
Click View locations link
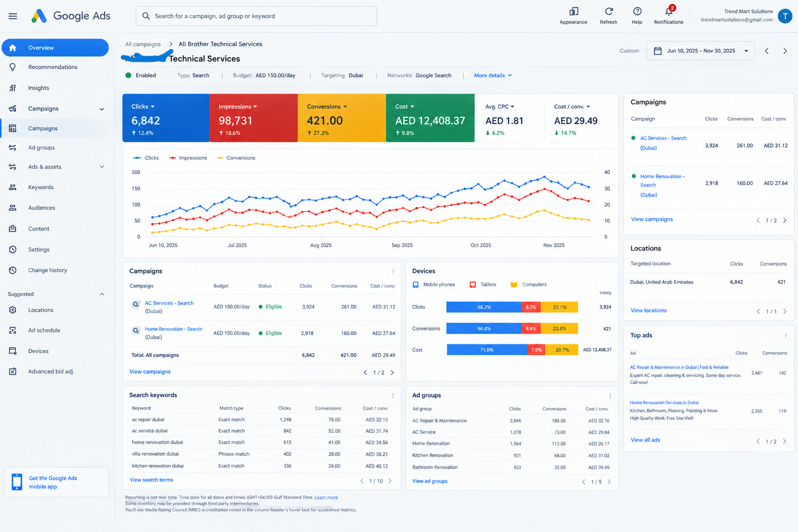[648, 311]
